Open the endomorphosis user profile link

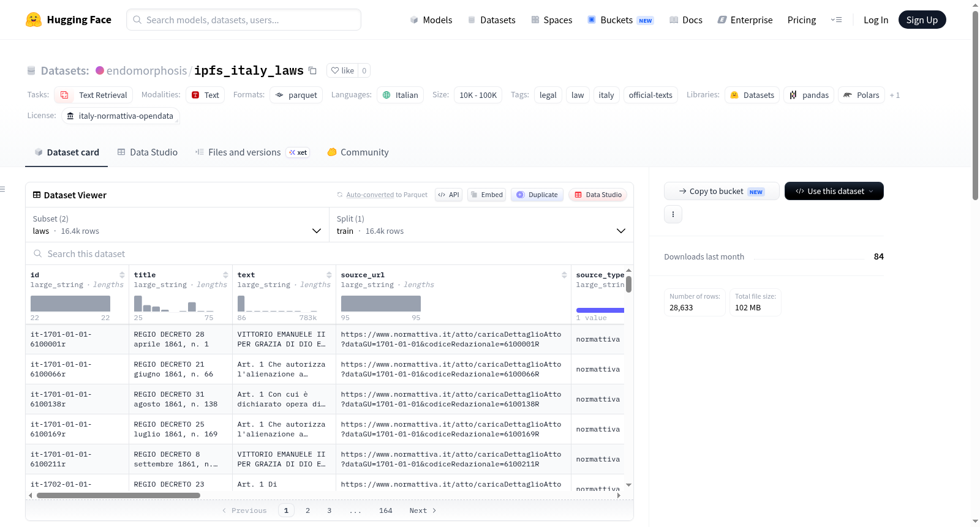146,70
